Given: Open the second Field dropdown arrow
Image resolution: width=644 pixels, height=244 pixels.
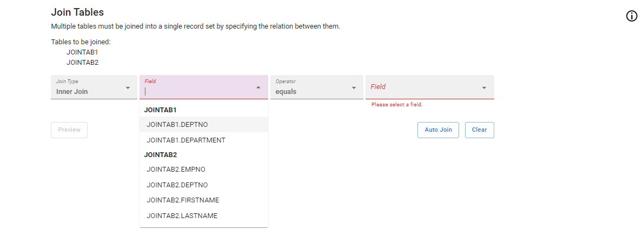Looking at the screenshot, I should [x=484, y=88].
